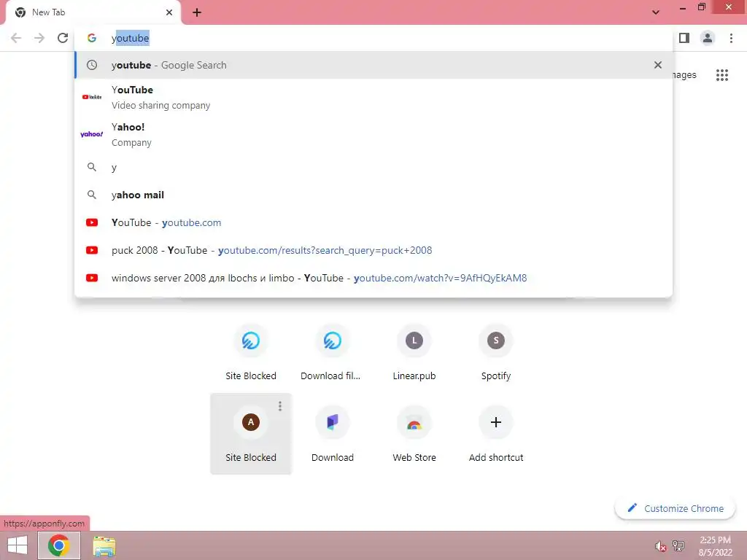The height and width of the screenshot is (560, 747).
Task: Open Chrome's three-dot menu
Action: 731,38
